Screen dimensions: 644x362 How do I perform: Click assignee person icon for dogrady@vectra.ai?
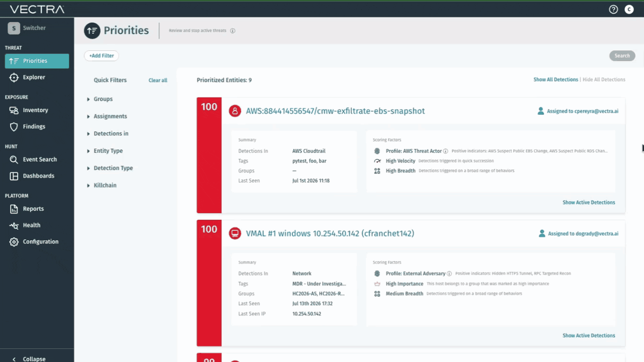click(542, 233)
